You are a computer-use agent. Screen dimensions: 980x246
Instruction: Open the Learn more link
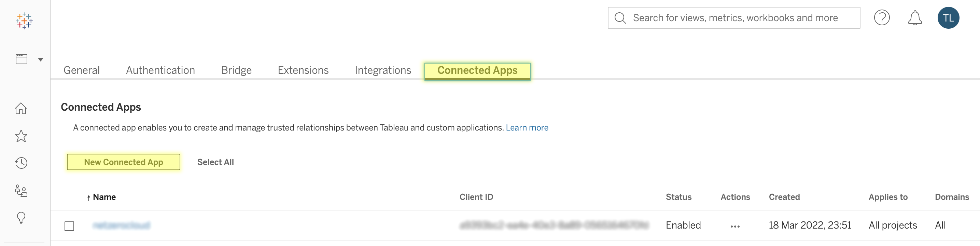527,127
